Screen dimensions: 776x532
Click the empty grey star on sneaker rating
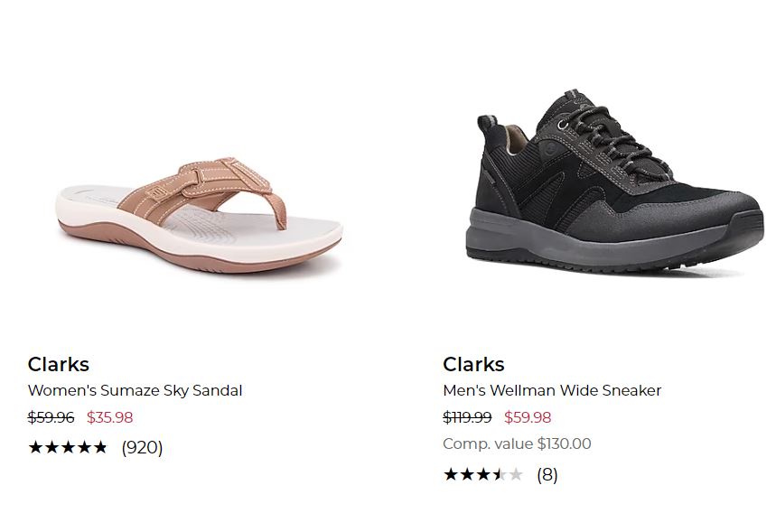[516, 474]
